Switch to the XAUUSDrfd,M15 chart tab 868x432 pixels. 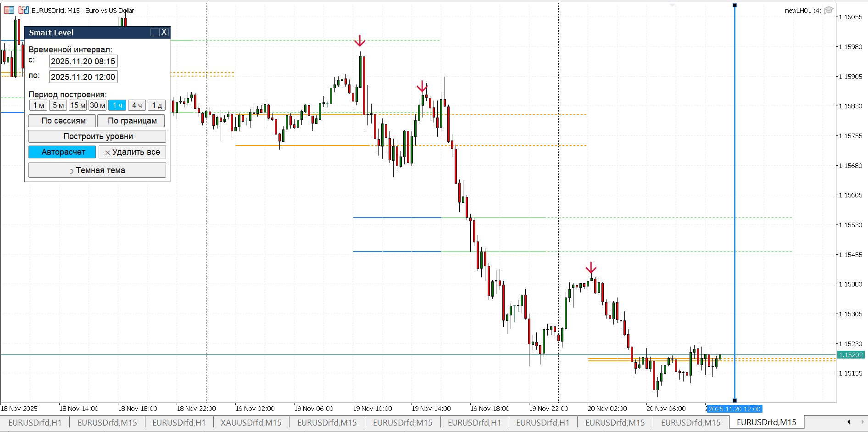point(251,422)
